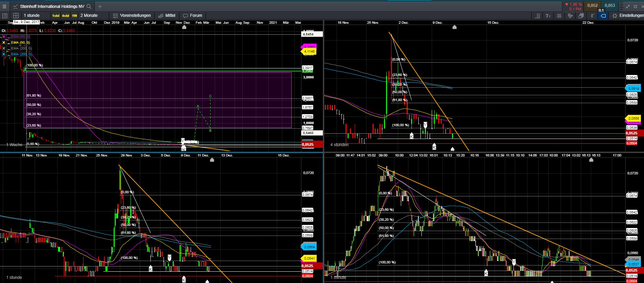644x283 pixels.
Task: Click the 0,052 sell price button
Action: click(x=592, y=6)
